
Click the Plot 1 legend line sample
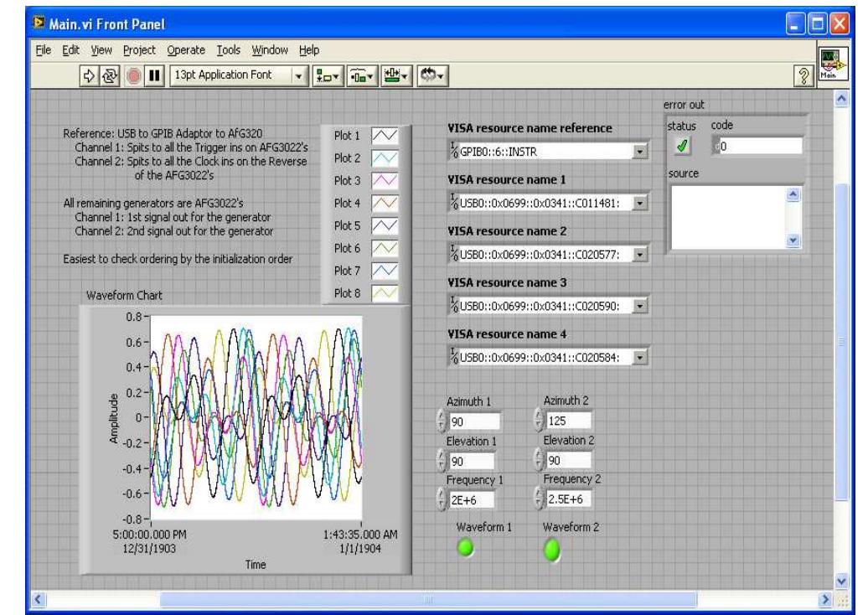point(385,136)
